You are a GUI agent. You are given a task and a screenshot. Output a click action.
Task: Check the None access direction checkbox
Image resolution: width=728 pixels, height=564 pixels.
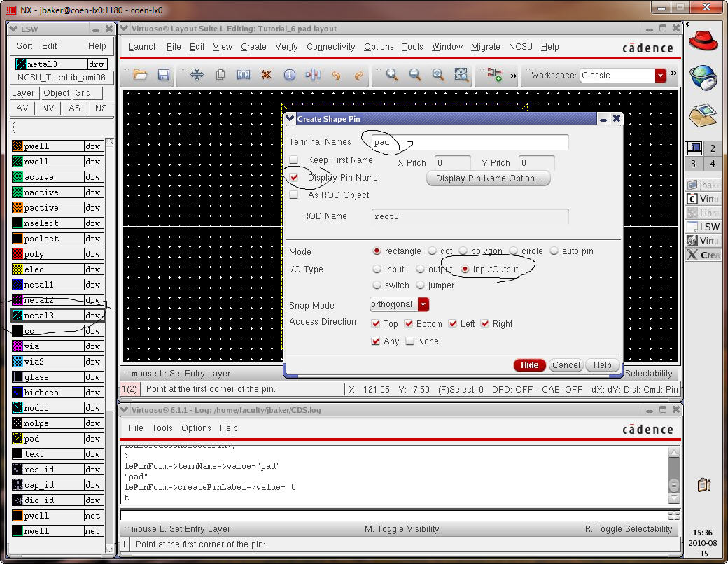[x=409, y=341]
